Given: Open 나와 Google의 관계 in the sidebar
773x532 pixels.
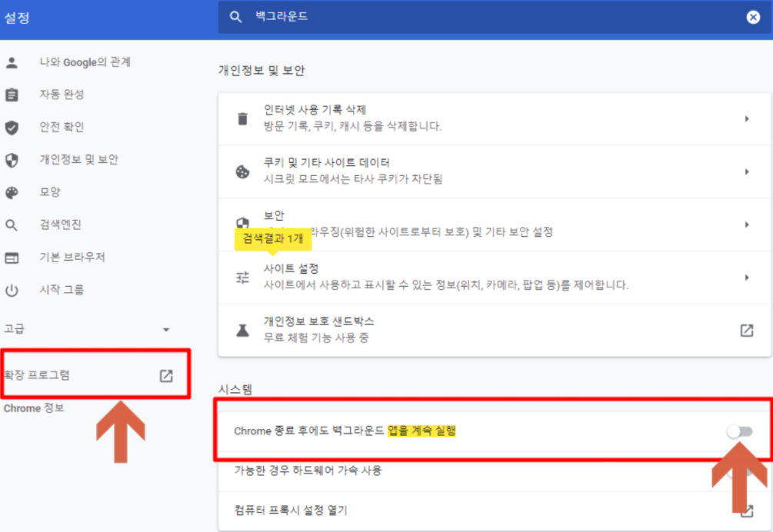Looking at the screenshot, I should point(85,62).
